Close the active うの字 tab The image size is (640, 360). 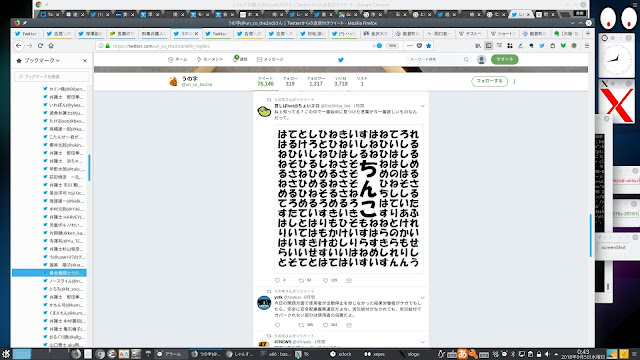[197, 33]
